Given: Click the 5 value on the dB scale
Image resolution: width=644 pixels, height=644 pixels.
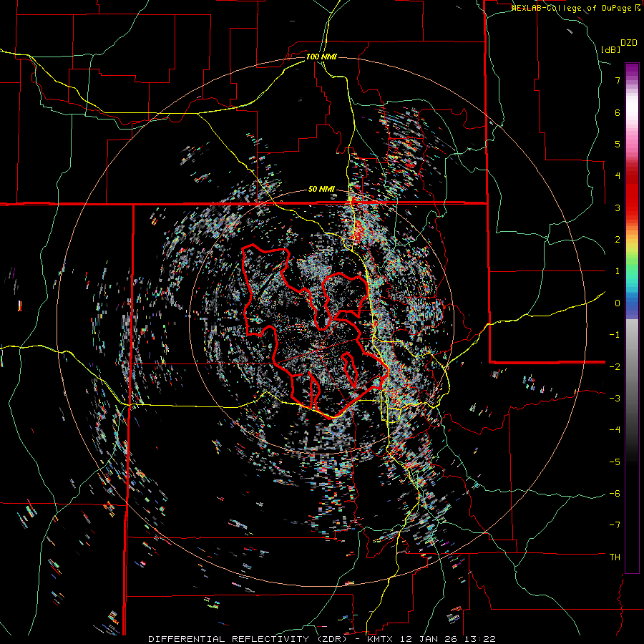Looking at the screenshot, I should (x=618, y=144).
